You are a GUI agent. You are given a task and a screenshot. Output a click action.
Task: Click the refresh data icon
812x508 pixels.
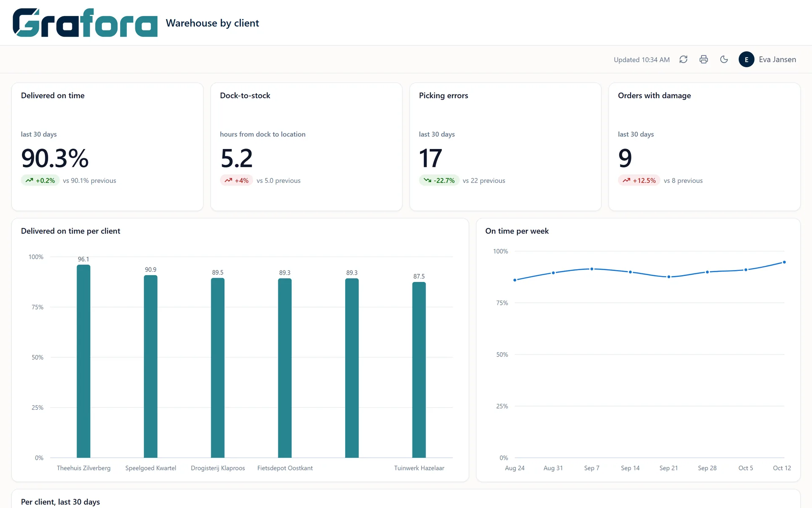[683, 59]
